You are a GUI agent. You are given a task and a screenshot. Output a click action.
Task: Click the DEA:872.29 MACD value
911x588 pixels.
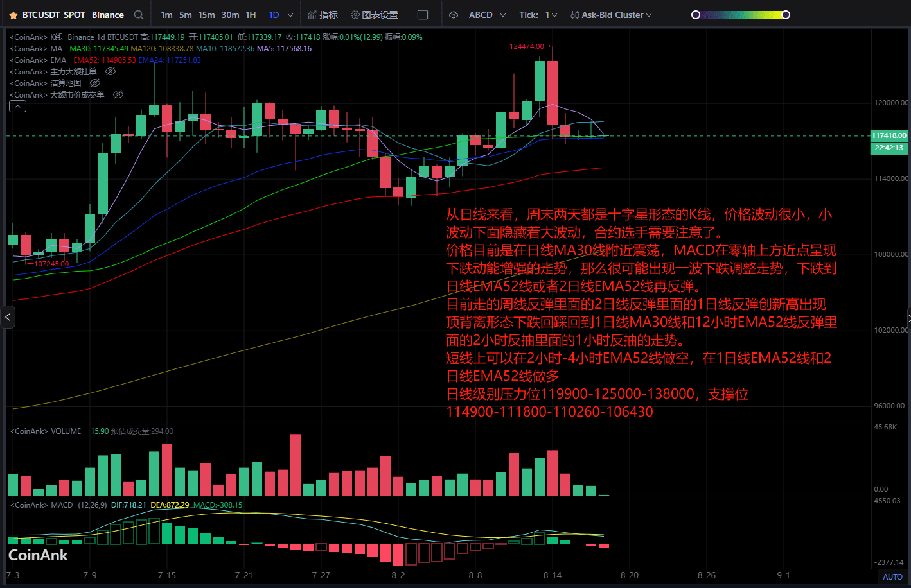(170, 505)
